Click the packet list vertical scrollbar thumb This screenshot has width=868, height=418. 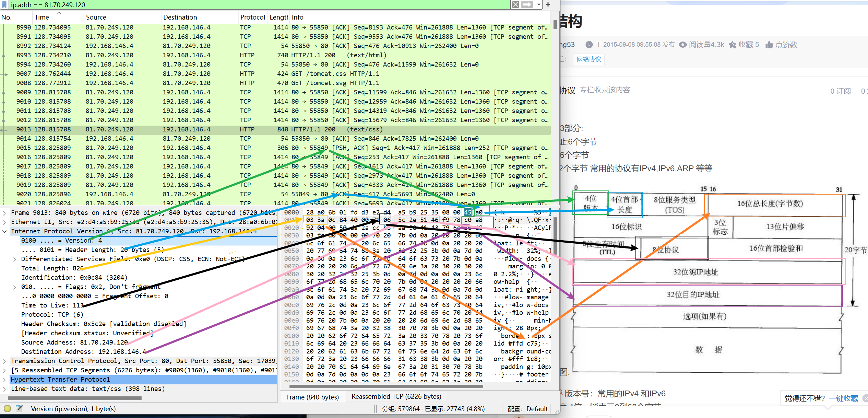(555, 25)
